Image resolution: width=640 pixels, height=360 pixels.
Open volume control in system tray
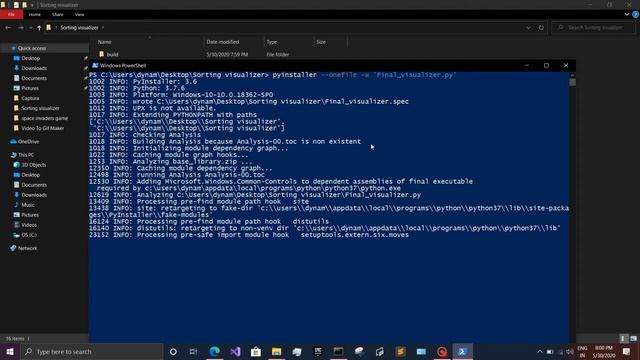pyautogui.click(x=570, y=351)
